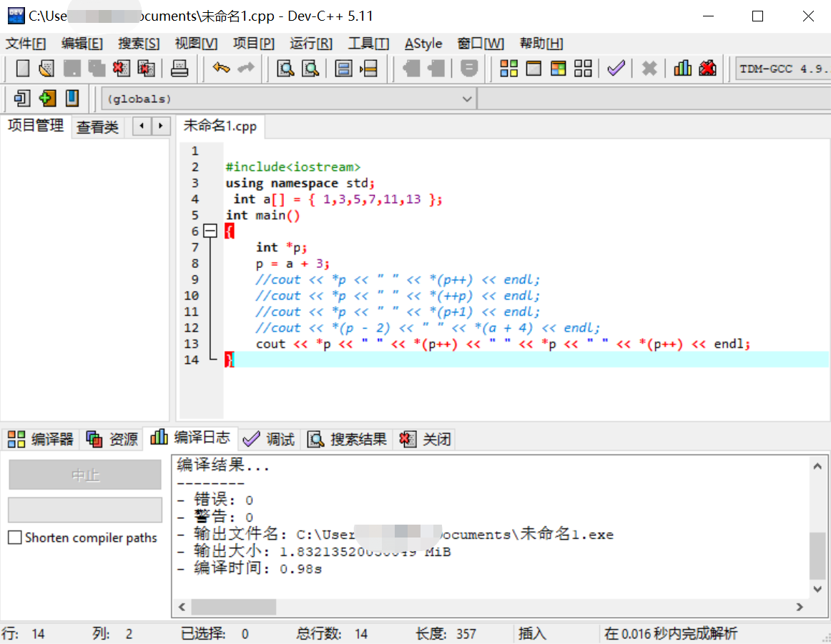Click the compile progress bar below 中止
This screenshot has height=644, width=831.
(85, 510)
